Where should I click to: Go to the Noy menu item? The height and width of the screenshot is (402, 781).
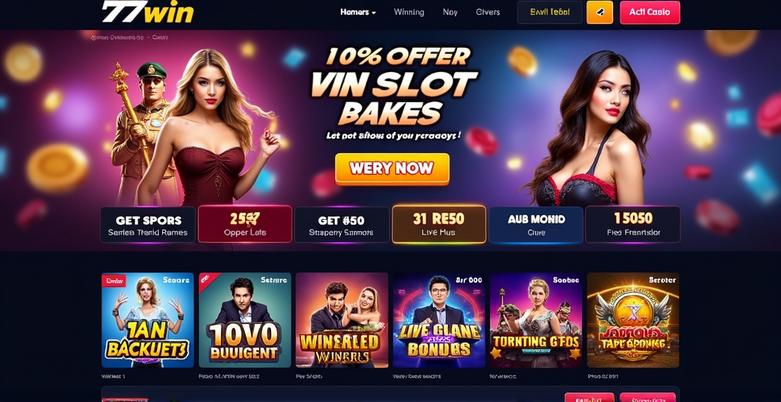[x=450, y=12]
